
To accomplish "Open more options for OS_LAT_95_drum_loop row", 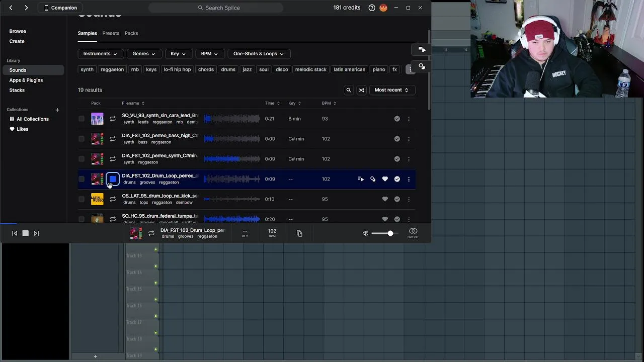I will point(409,199).
